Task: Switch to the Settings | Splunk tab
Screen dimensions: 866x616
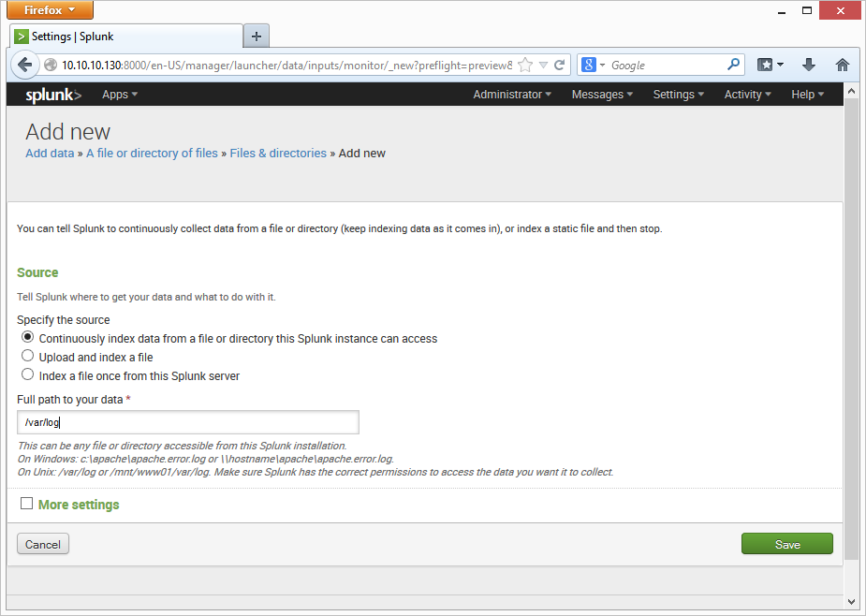Action: [x=126, y=37]
